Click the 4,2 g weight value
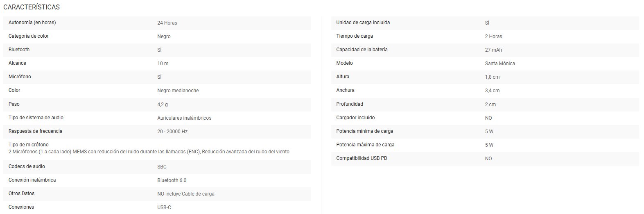644x214 pixels. 163,105
